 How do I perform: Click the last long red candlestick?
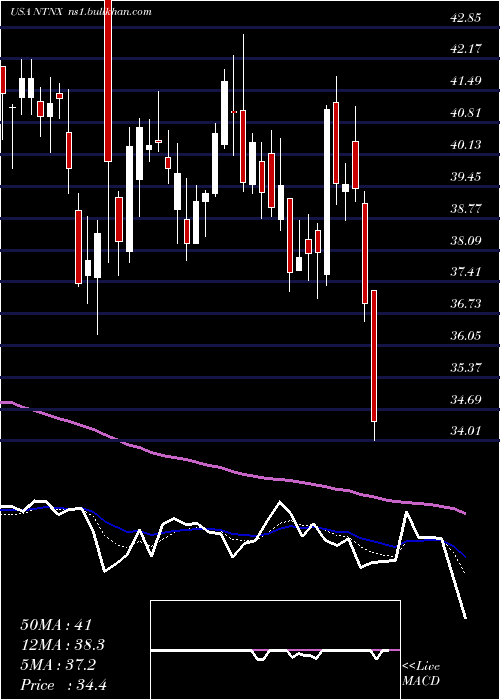pyautogui.click(x=374, y=356)
